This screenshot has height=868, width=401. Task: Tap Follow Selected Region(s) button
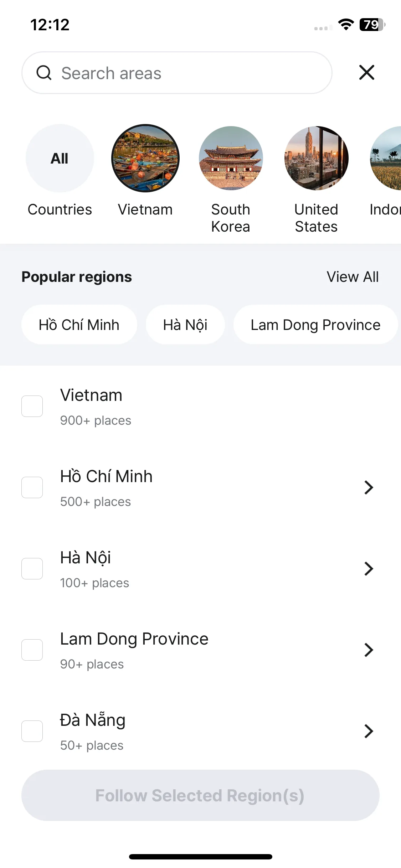(200, 795)
